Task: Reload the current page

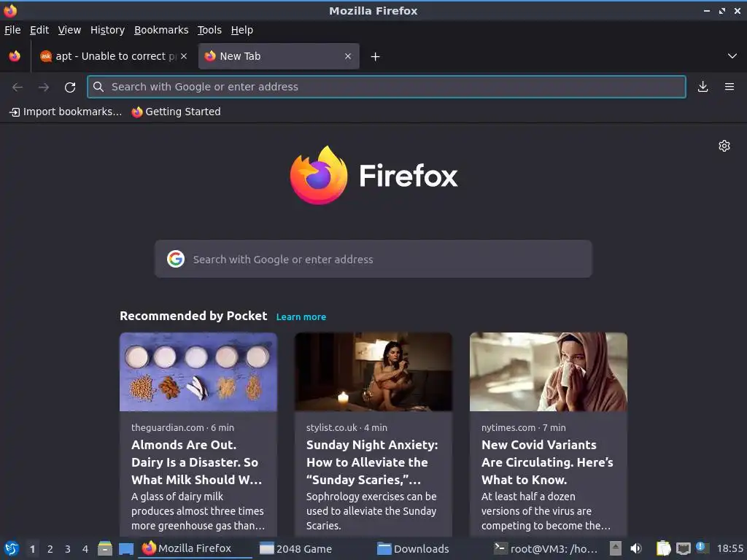Action: (x=70, y=87)
